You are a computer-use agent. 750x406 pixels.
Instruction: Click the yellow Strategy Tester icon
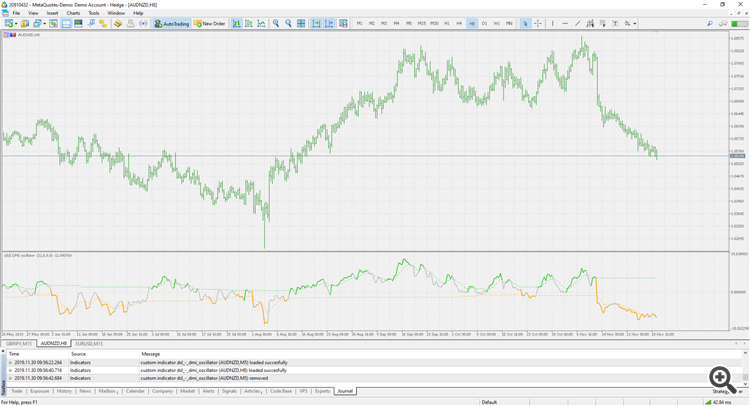(103, 23)
